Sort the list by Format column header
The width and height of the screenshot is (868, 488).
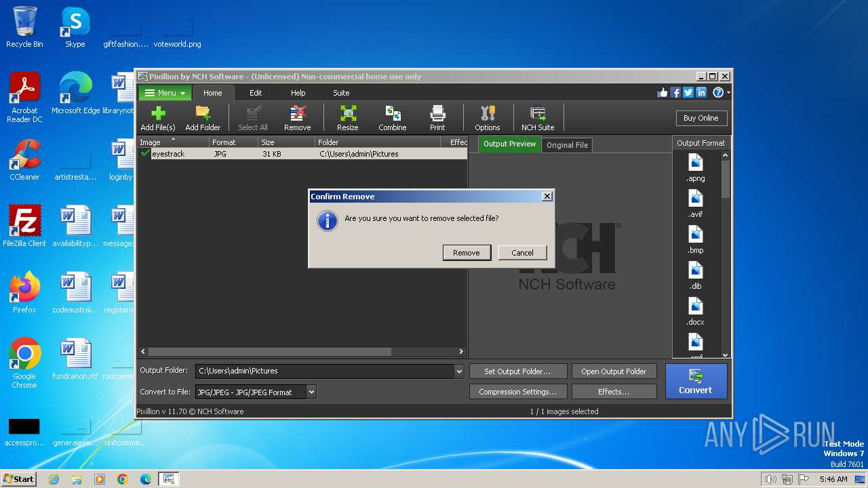pyautogui.click(x=233, y=142)
